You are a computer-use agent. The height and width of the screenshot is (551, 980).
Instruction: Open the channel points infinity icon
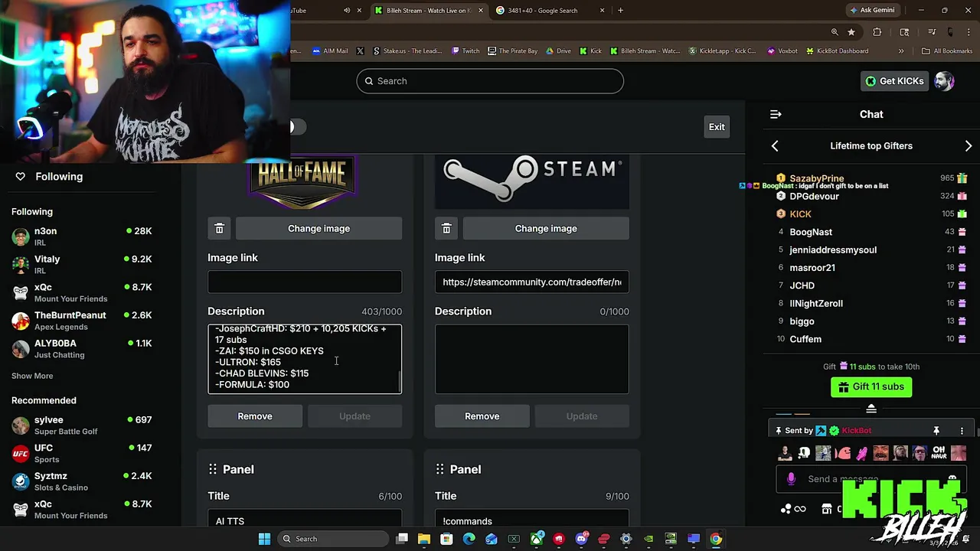point(800,509)
